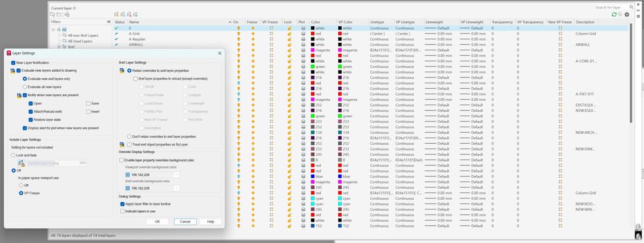Collapse the Filters pane with double chevron

pyautogui.click(x=109, y=21)
